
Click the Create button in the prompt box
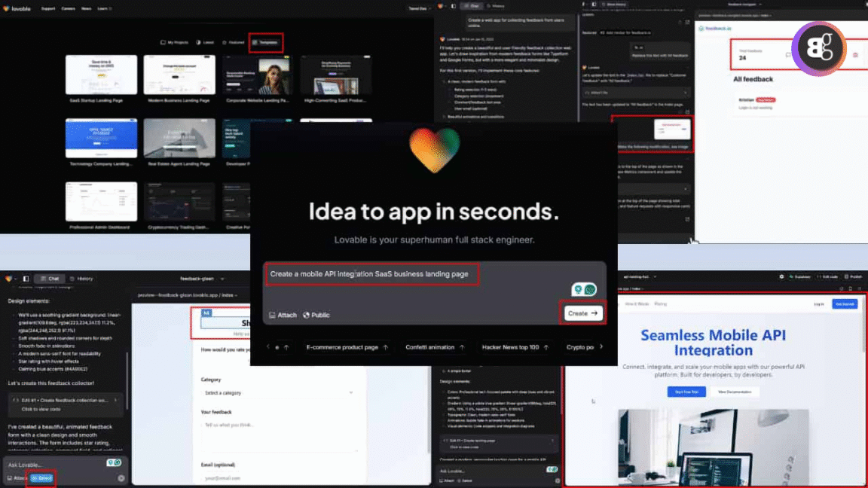click(583, 312)
